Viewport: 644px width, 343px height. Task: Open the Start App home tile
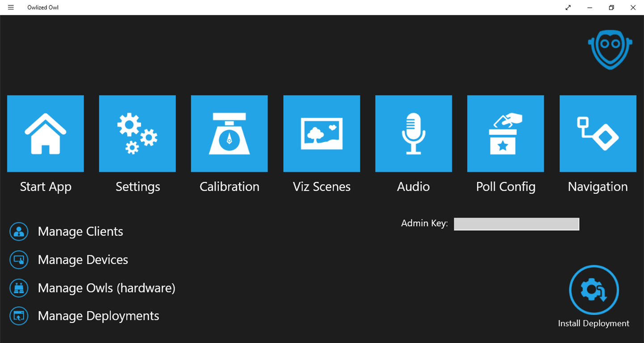point(46,133)
